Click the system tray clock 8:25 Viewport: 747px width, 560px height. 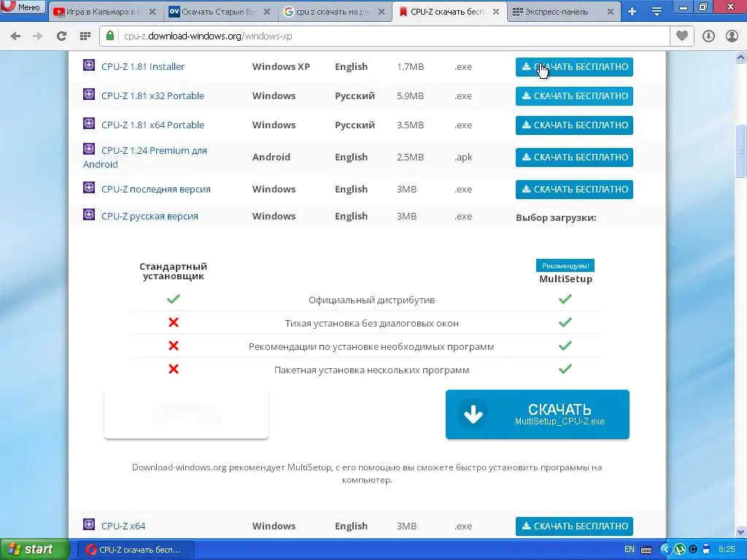click(727, 550)
